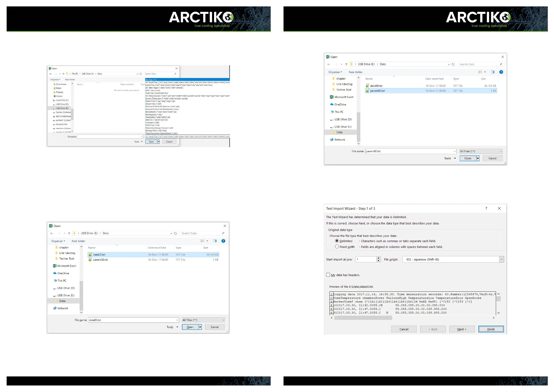Open Organize menu in top-right dialog

click(335, 72)
